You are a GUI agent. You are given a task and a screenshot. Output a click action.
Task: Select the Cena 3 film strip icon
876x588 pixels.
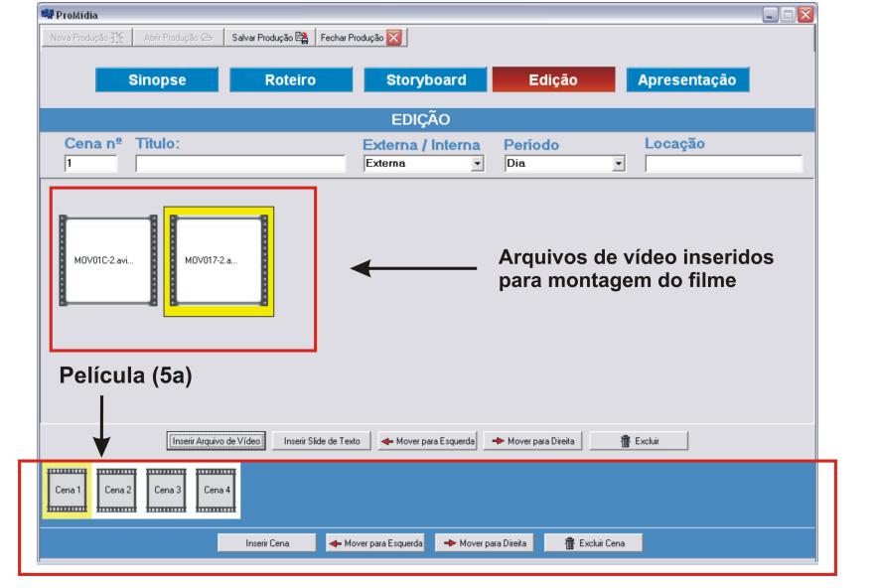tap(166, 490)
